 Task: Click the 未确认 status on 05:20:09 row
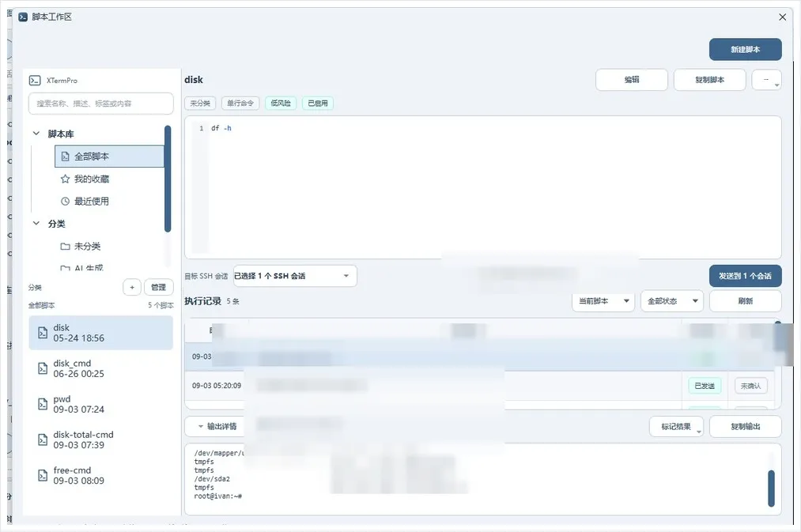751,386
